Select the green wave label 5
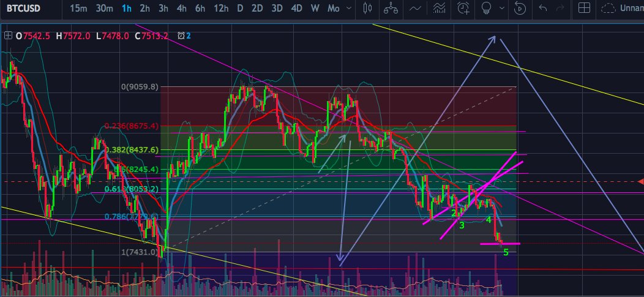This screenshot has width=644, height=297. [506, 252]
